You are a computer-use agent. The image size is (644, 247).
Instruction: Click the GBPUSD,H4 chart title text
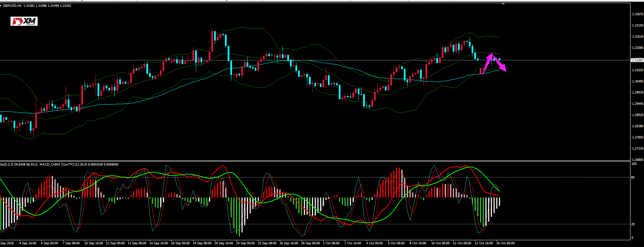tap(12, 6)
